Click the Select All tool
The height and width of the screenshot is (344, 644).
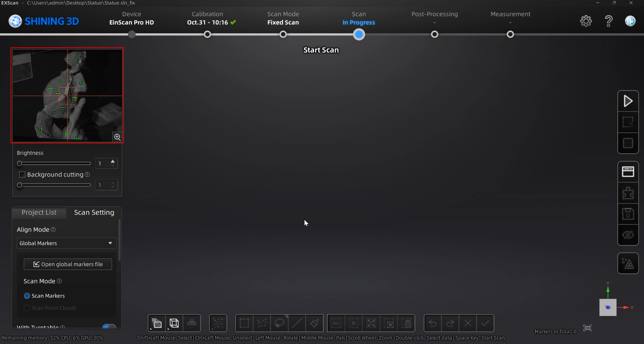click(x=336, y=323)
